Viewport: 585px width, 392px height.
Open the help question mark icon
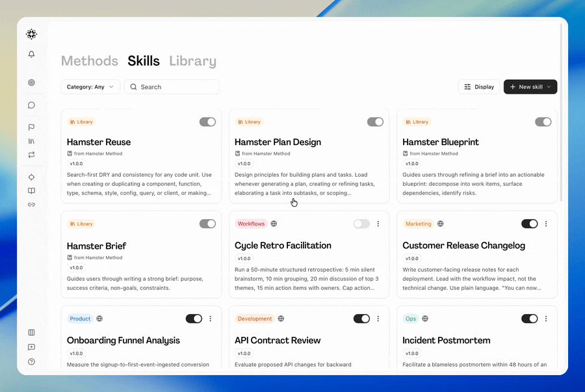[31, 361]
